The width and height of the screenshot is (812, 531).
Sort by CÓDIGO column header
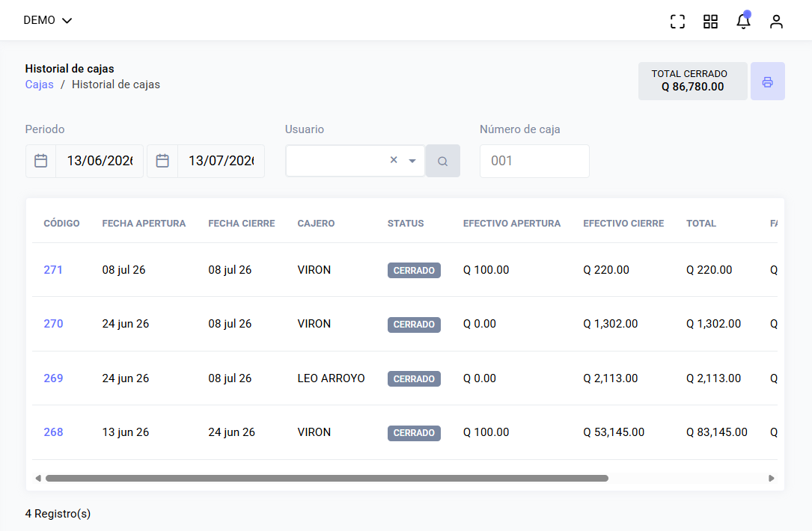pos(61,224)
